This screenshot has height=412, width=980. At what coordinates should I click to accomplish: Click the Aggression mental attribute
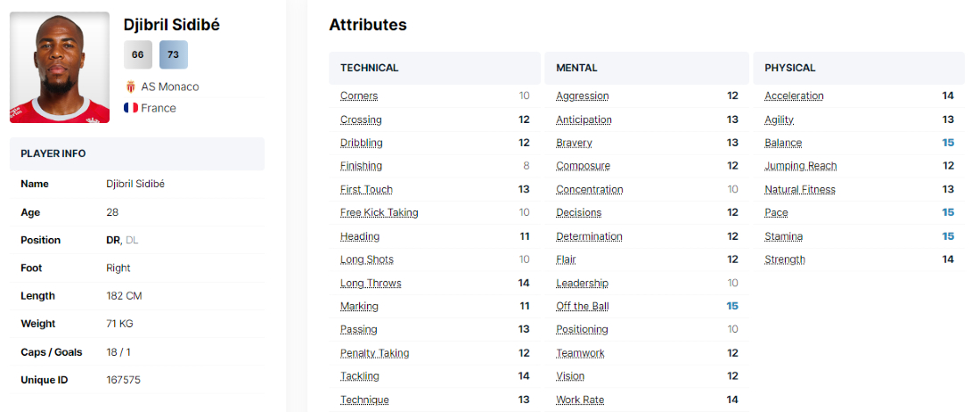[x=583, y=95]
